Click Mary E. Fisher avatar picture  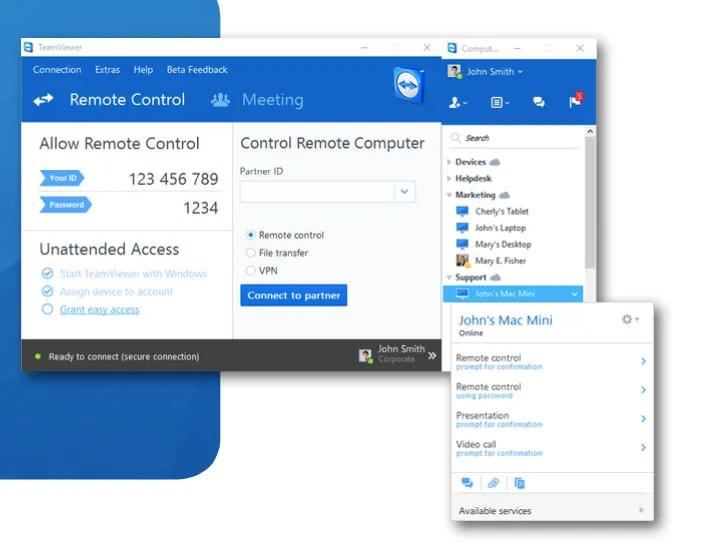[x=463, y=261]
